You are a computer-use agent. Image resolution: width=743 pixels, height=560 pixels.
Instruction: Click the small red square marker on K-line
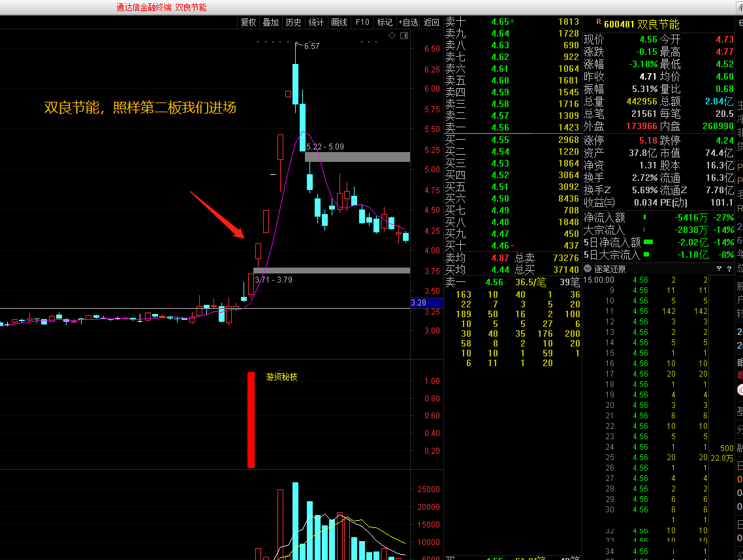click(288, 94)
